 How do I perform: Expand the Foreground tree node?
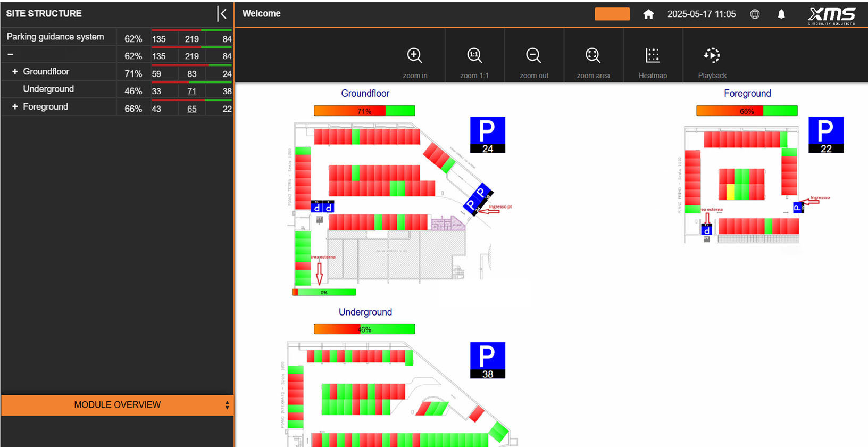[x=15, y=107]
